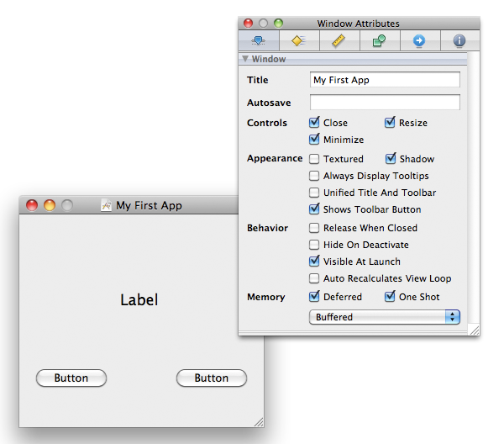Open the Buffered memory dropdown
The height and width of the screenshot is (444, 504).
point(385,317)
